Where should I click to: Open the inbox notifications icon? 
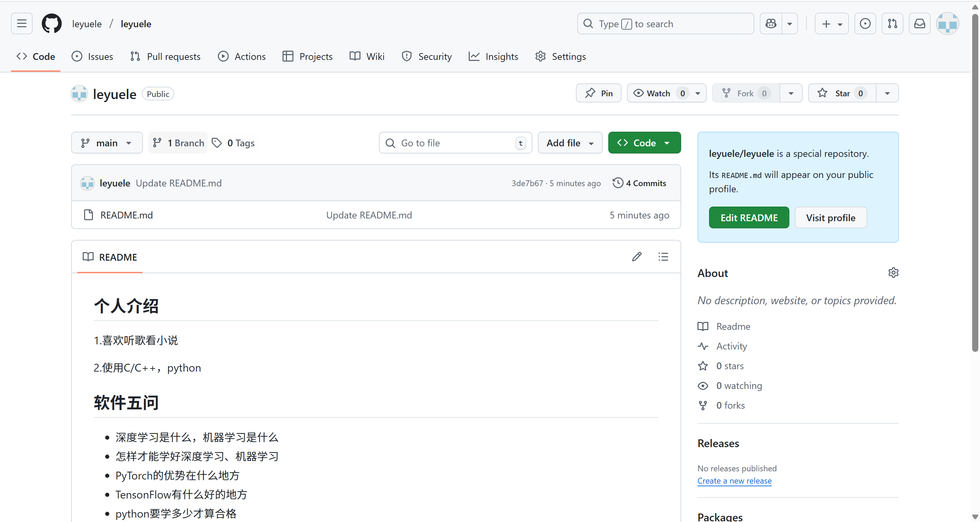click(919, 23)
